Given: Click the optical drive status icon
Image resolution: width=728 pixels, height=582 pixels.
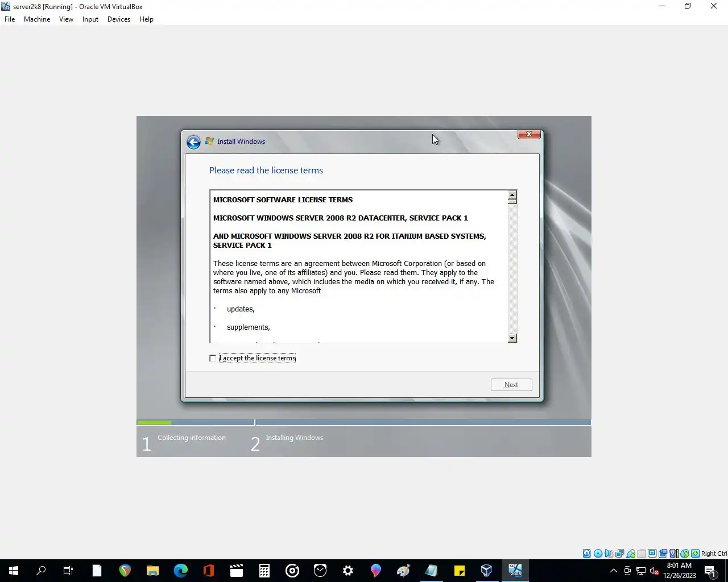Looking at the screenshot, I should pos(598,553).
